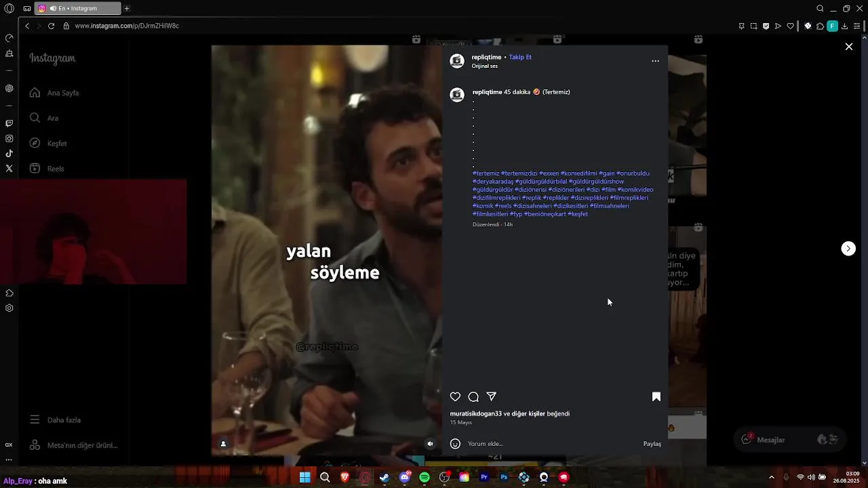Open the ad blocker shield icon

[x=766, y=26]
